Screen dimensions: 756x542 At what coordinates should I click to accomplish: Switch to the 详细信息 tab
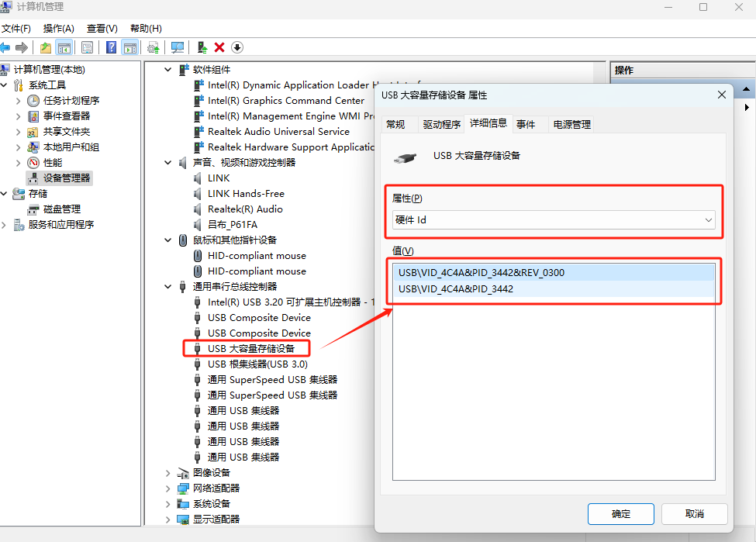[x=488, y=123]
